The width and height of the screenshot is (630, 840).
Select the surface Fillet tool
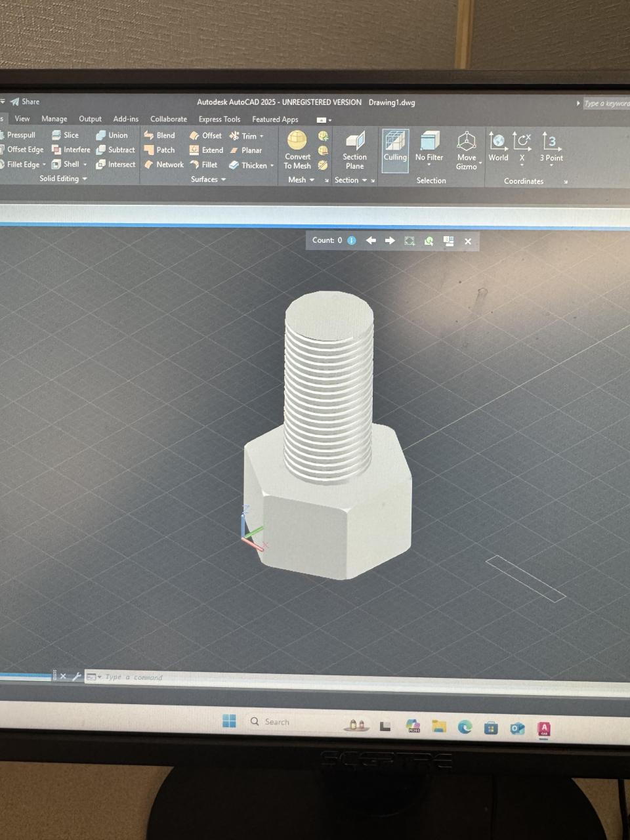[x=203, y=164]
